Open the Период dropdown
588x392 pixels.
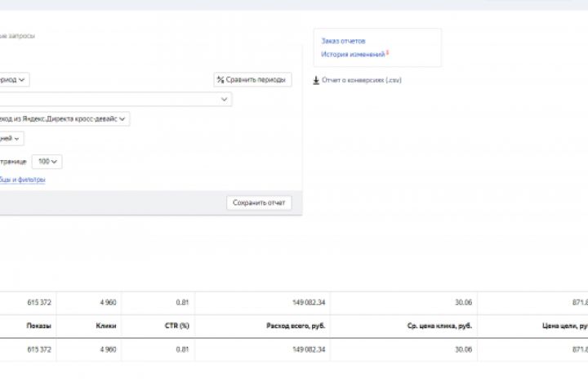click(14, 80)
